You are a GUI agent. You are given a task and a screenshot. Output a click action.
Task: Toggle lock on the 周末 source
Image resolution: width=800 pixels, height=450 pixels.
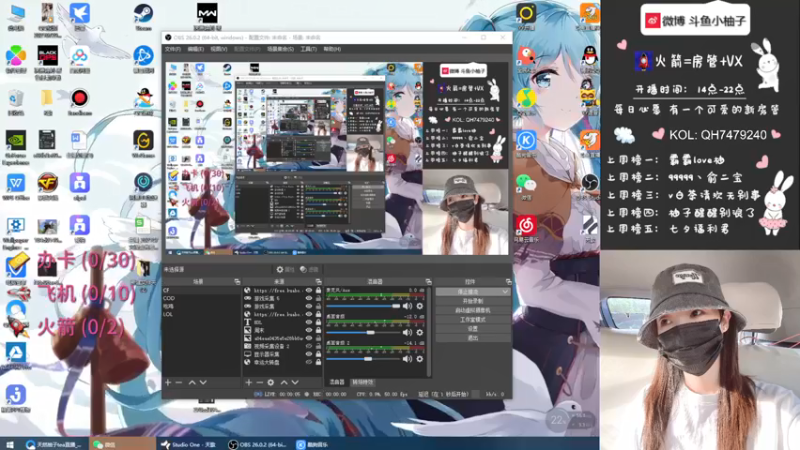pos(318,331)
